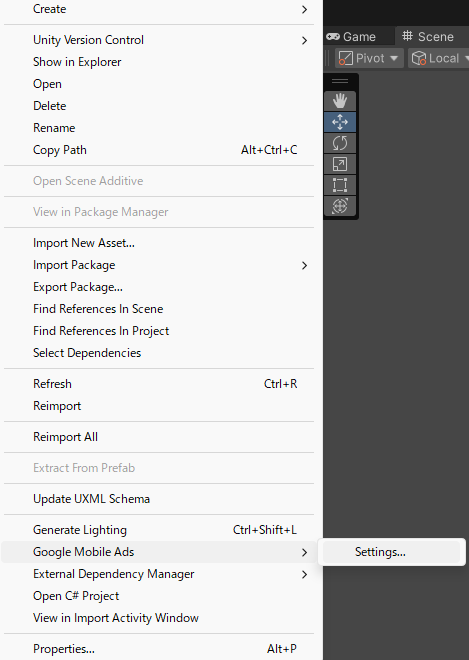The height and width of the screenshot is (660, 469).
Task: Click the overlay toolbar drag handle
Action: pyautogui.click(x=340, y=81)
